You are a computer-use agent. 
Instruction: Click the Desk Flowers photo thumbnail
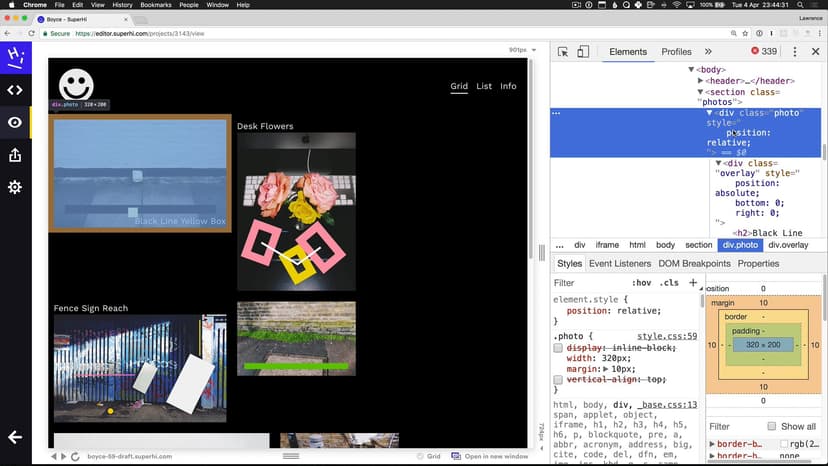pyautogui.click(x=296, y=211)
